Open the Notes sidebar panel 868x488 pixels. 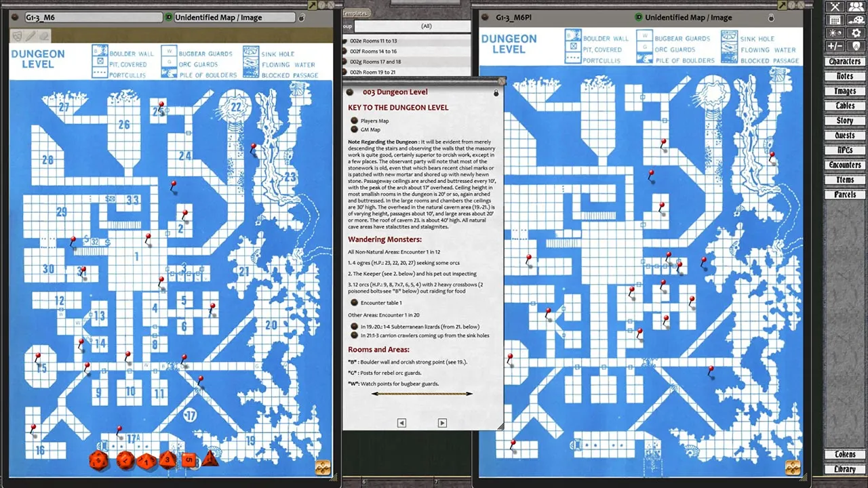(844, 77)
